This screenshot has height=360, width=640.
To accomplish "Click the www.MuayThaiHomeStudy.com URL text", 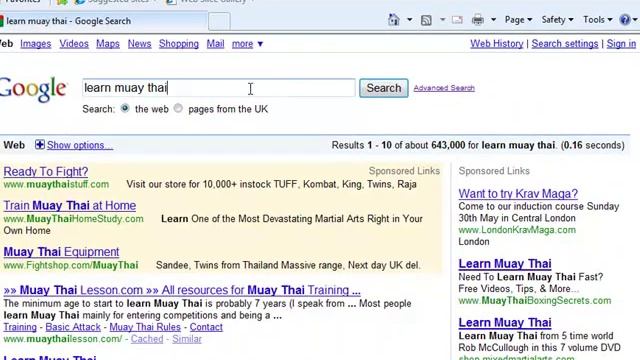I will 73,219.
